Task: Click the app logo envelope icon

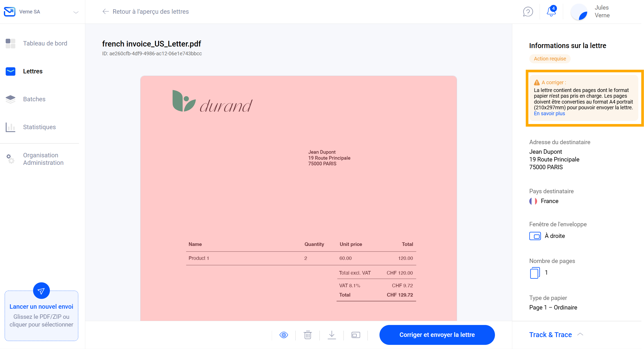Action: [10, 12]
